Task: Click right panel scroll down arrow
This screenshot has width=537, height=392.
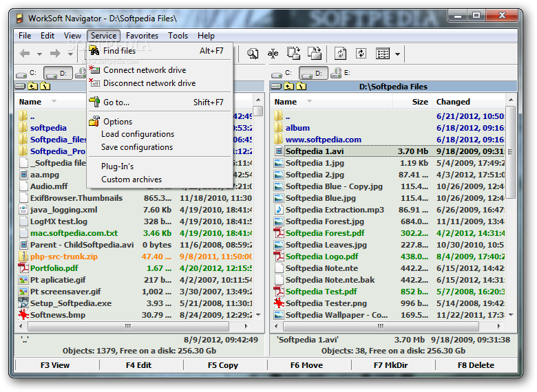Action: coord(511,315)
